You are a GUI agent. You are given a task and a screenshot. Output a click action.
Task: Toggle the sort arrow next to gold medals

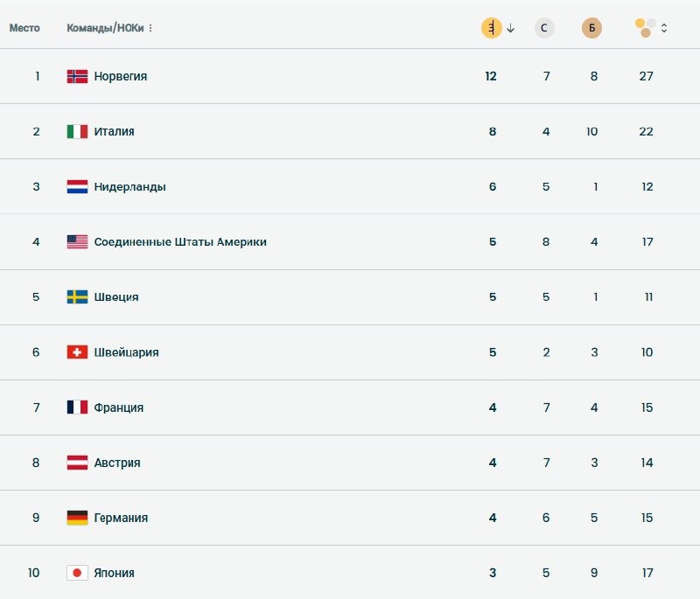click(x=511, y=28)
